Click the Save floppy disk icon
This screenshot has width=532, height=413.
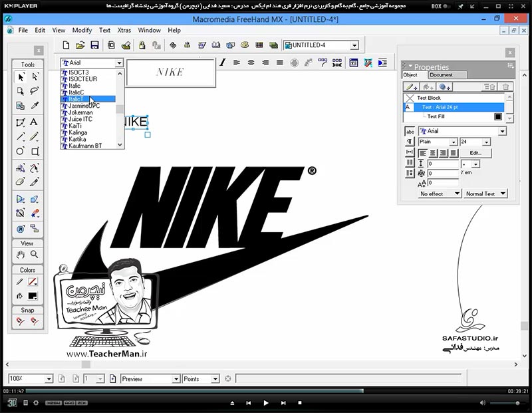94,45
